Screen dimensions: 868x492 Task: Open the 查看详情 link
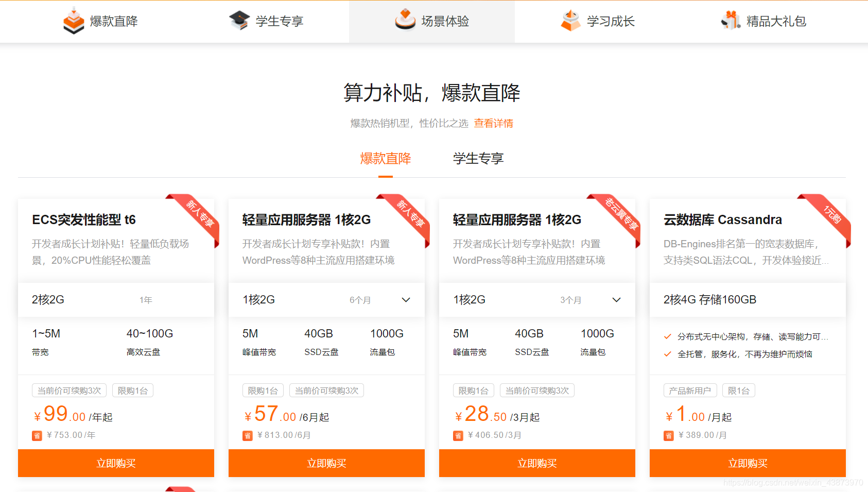point(494,123)
